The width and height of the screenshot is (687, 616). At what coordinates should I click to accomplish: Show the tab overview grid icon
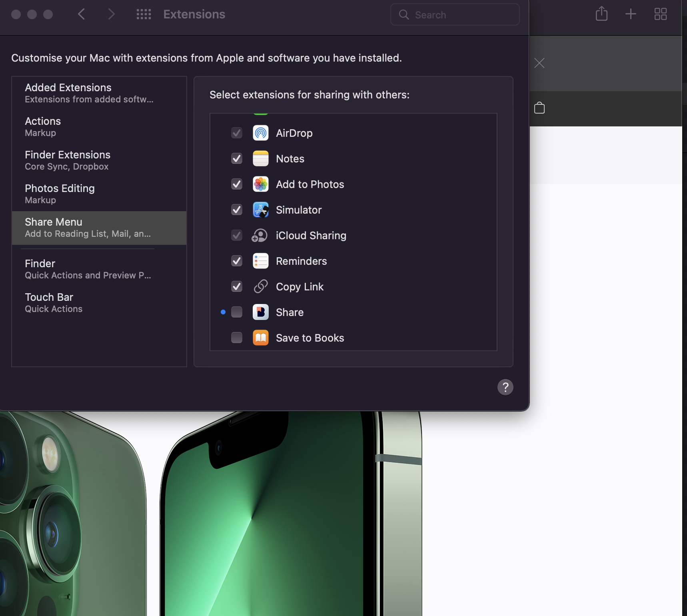(x=660, y=14)
